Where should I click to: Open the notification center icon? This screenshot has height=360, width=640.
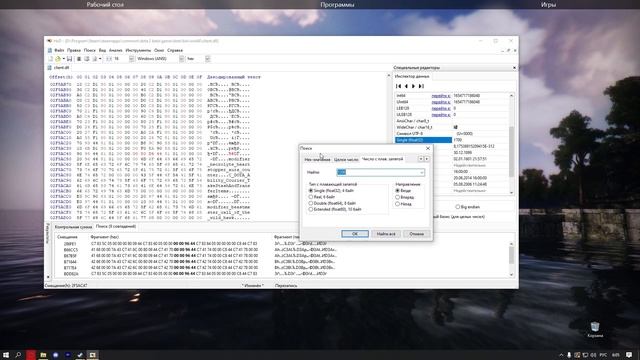(x=629, y=355)
